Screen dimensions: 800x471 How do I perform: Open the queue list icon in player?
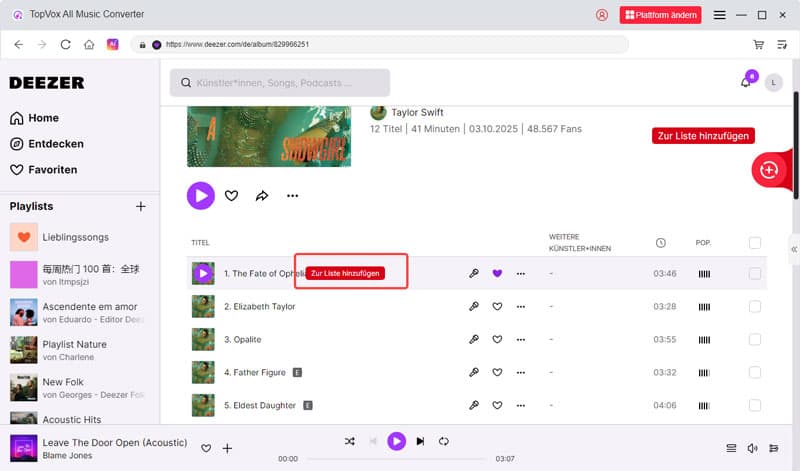pyautogui.click(x=731, y=447)
